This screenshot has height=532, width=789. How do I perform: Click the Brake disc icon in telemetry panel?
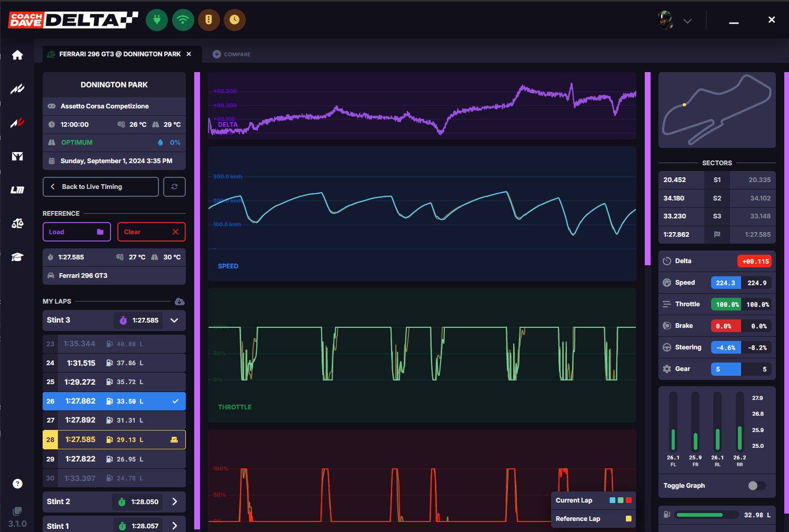click(667, 326)
